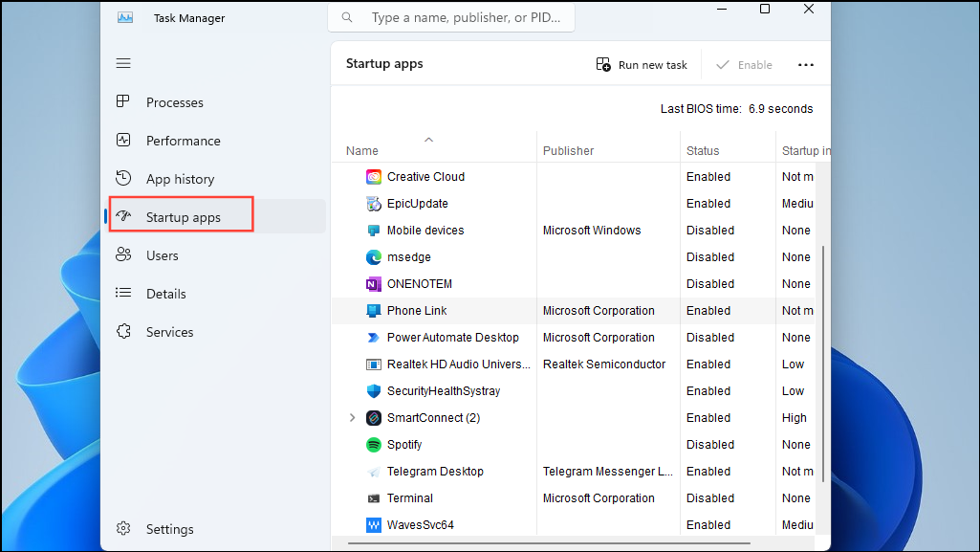Screen dimensions: 980x552
Task: Toggle sorting on the Name column
Action: click(361, 150)
